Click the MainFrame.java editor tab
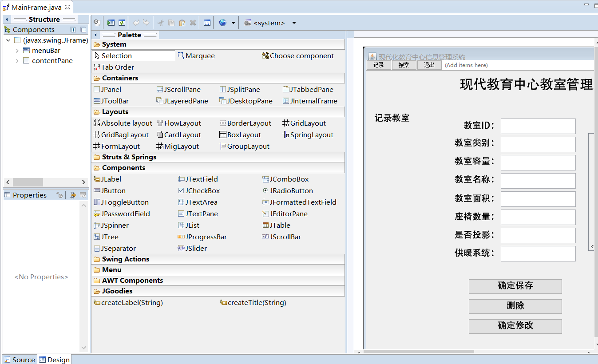This screenshot has width=598, height=364. click(x=33, y=7)
